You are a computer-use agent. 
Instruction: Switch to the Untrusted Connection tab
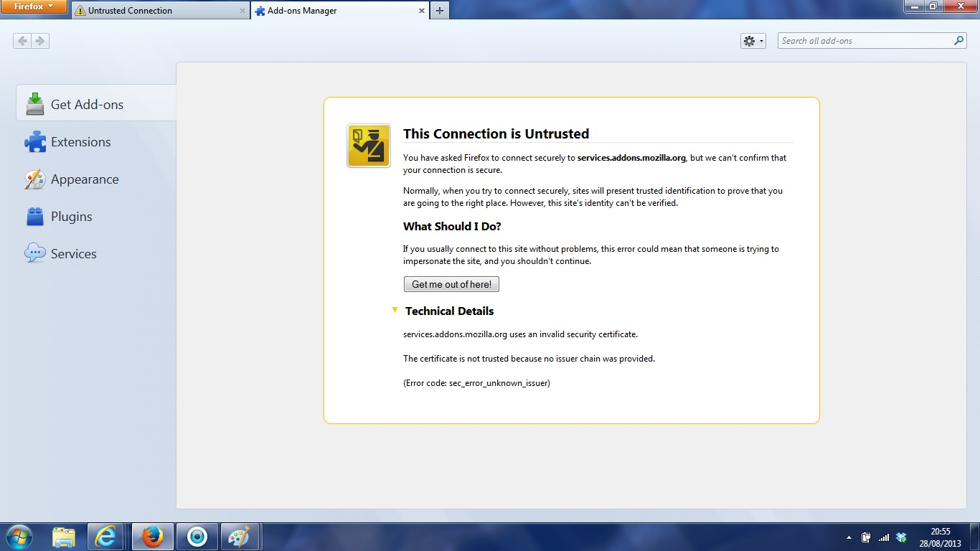[160, 11]
